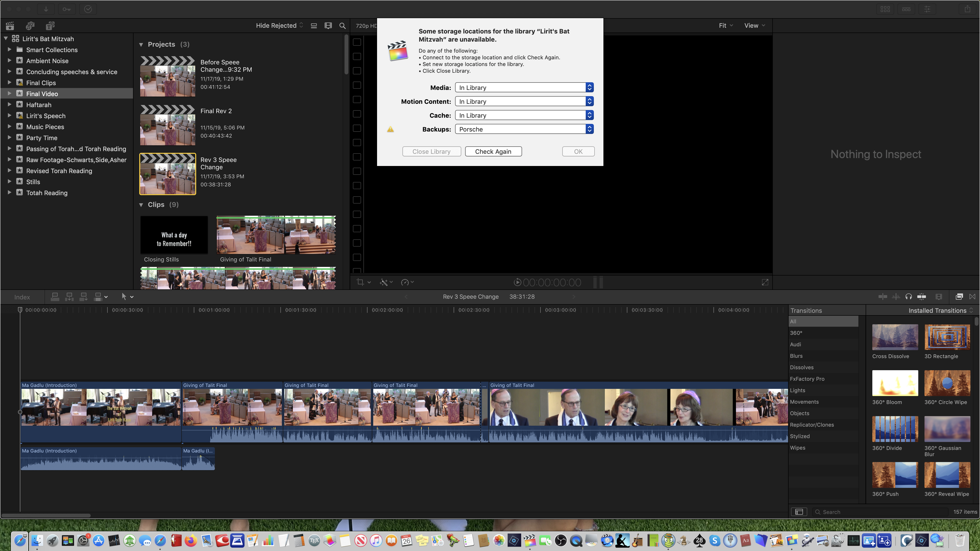
Task: Click the import media arrow icon
Action: (x=46, y=9)
